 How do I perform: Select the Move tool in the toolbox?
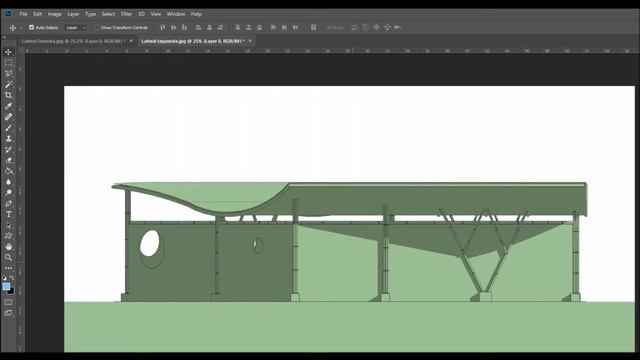8,52
